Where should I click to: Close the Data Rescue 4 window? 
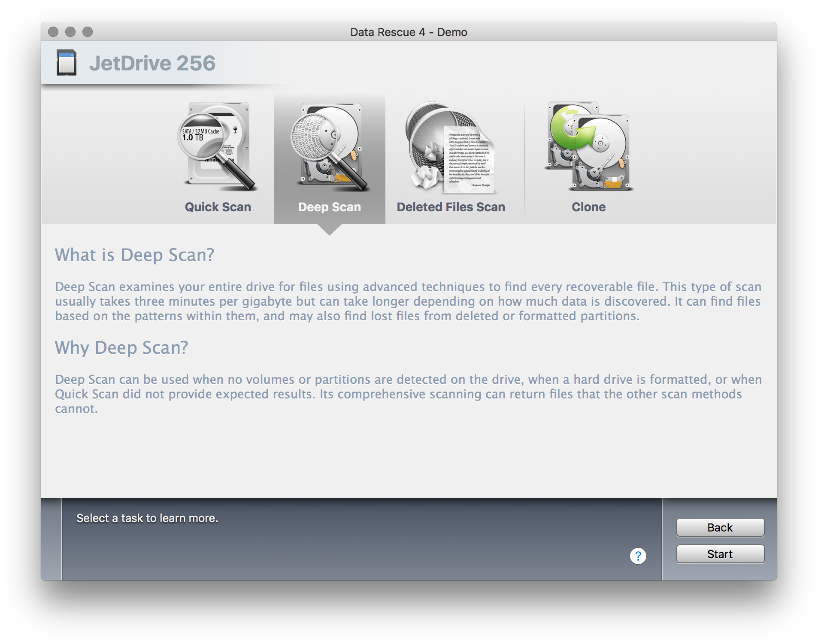(53, 32)
